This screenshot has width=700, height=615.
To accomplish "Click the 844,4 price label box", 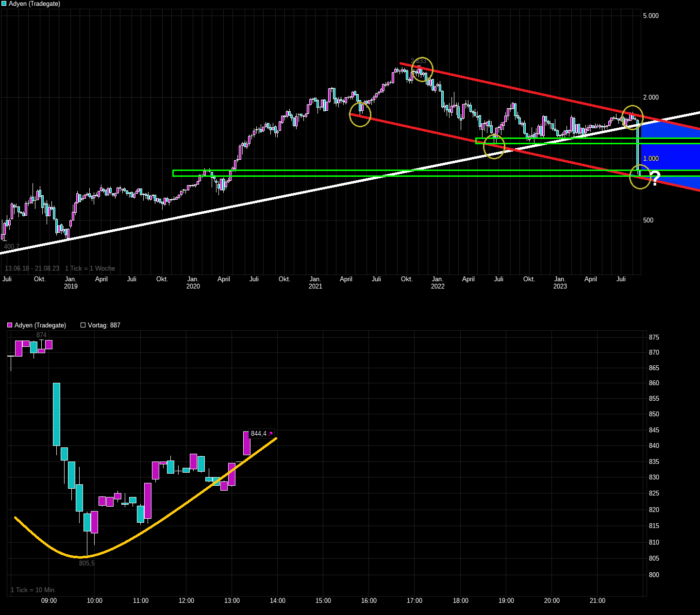I will [259, 433].
